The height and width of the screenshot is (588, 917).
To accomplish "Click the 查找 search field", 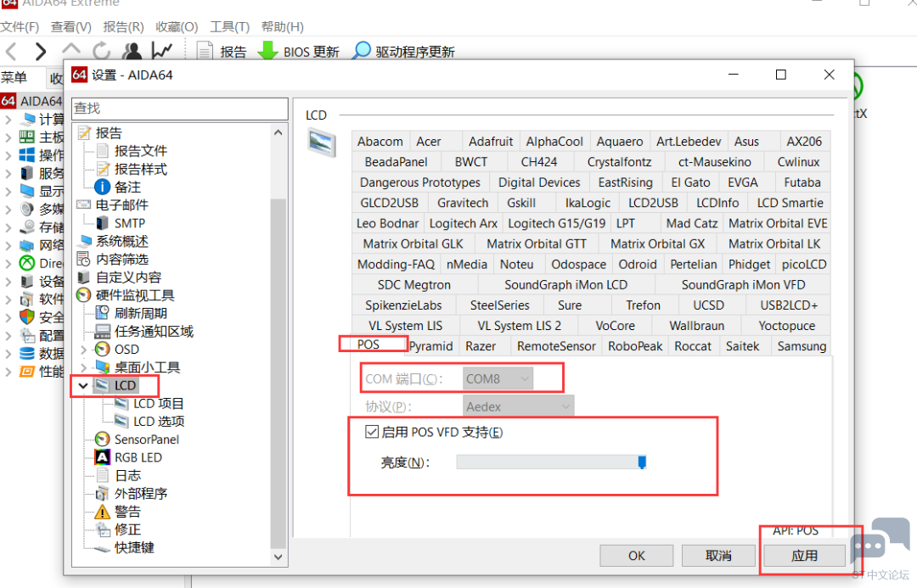I will (x=179, y=108).
